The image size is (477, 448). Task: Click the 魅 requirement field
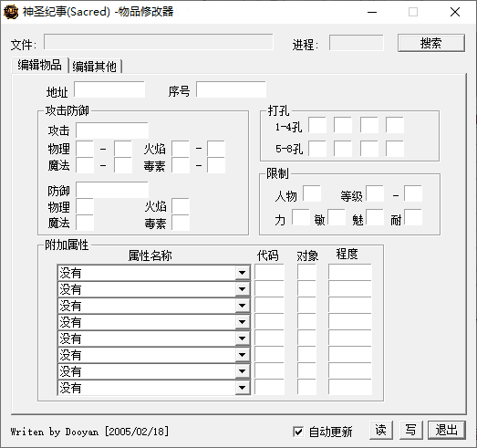[x=375, y=217]
